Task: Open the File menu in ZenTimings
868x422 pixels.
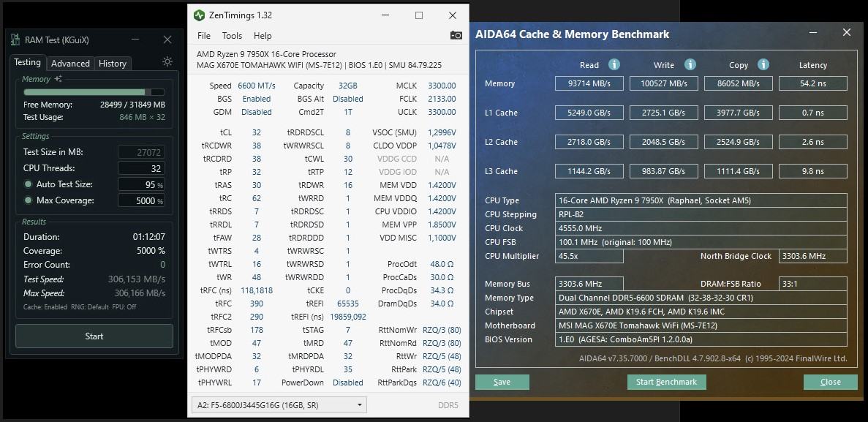Action: tap(204, 35)
